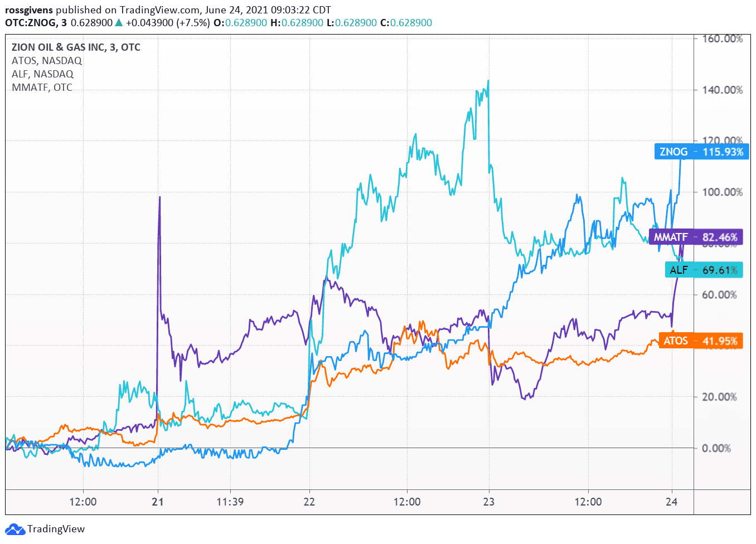Click the cyan ALF 69.61% price tag
This screenshot has height=544, width=756.
click(x=703, y=270)
